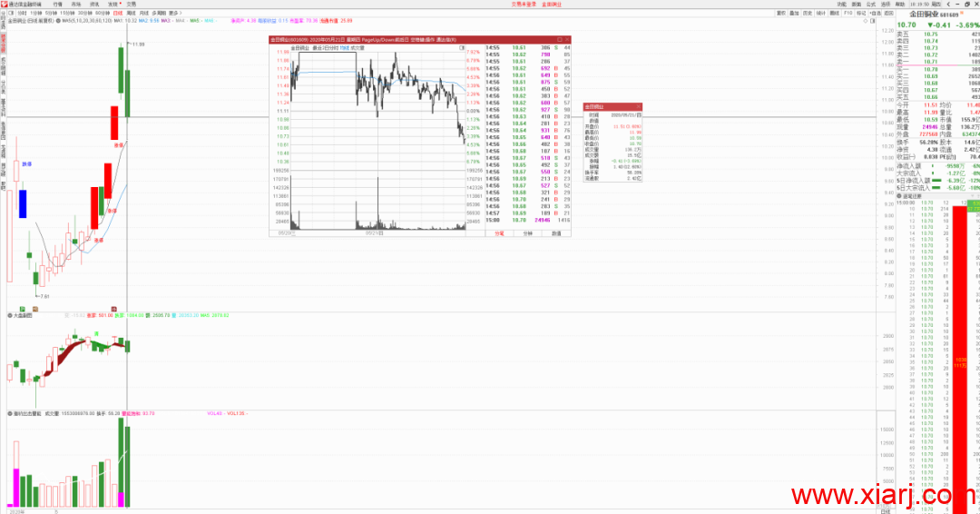Click the 7.61 low price label
Image resolution: width=980 pixels, height=514 pixels.
(44, 296)
